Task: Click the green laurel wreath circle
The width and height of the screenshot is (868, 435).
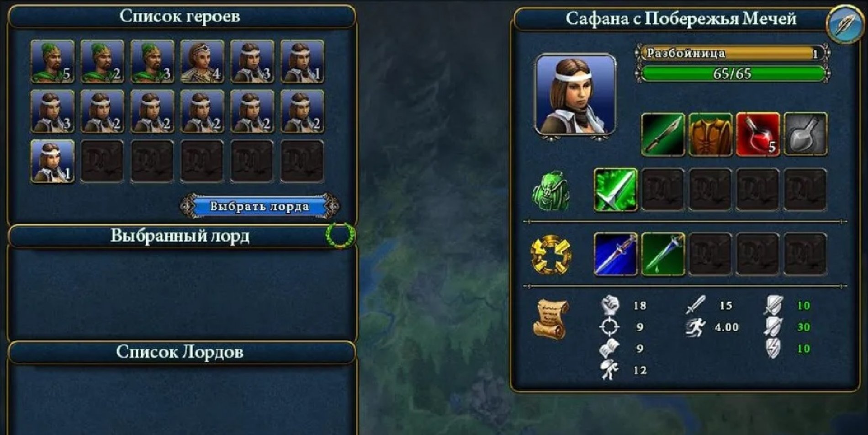Action: [x=340, y=235]
